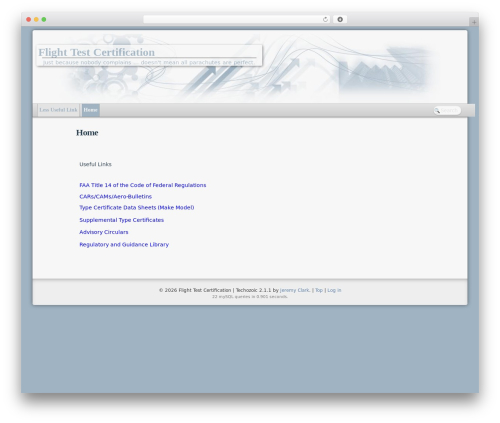This screenshot has height=423, width=500.
Task: Open Regulatory and Guidance Library link
Action: [124, 244]
